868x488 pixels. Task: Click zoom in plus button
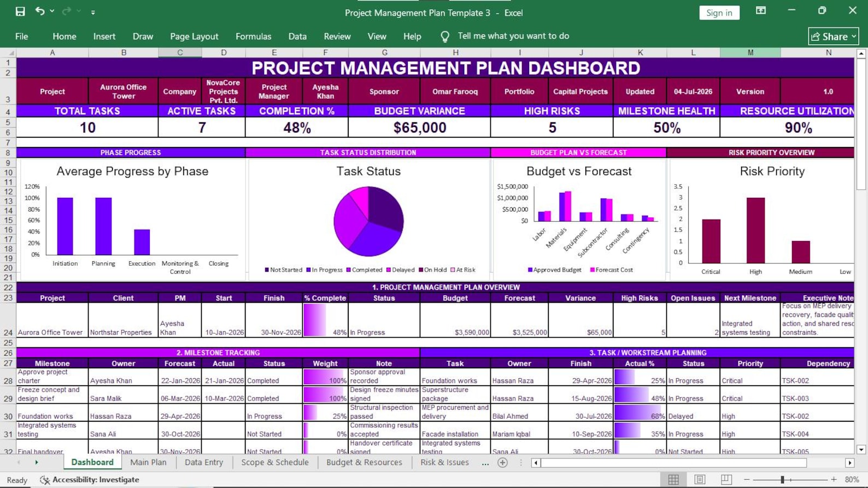[834, 480]
